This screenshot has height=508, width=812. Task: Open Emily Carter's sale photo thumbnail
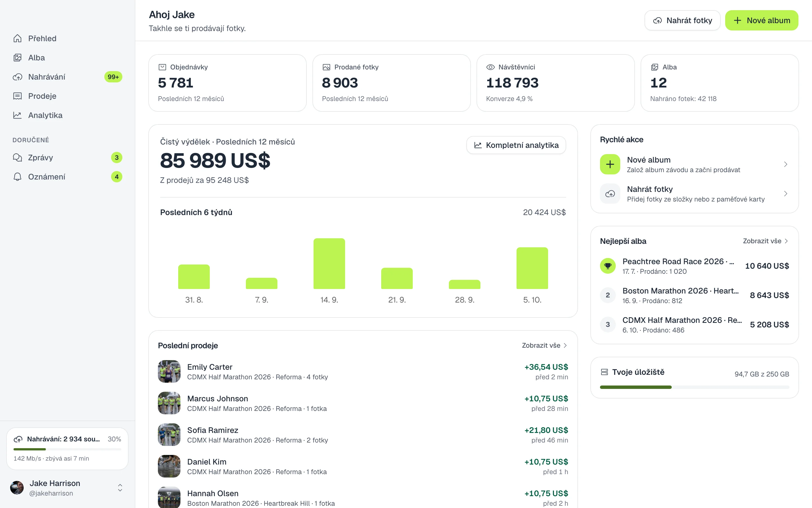pyautogui.click(x=169, y=372)
